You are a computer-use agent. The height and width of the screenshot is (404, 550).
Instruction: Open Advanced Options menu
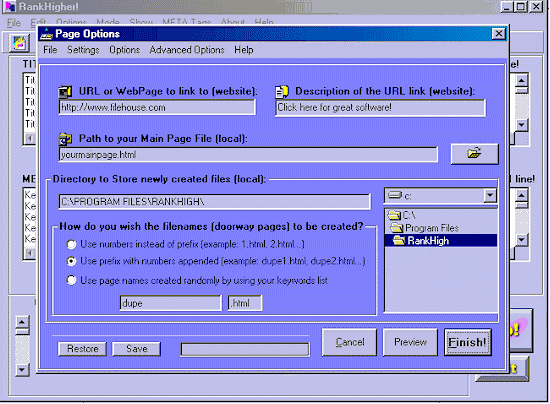pos(187,50)
